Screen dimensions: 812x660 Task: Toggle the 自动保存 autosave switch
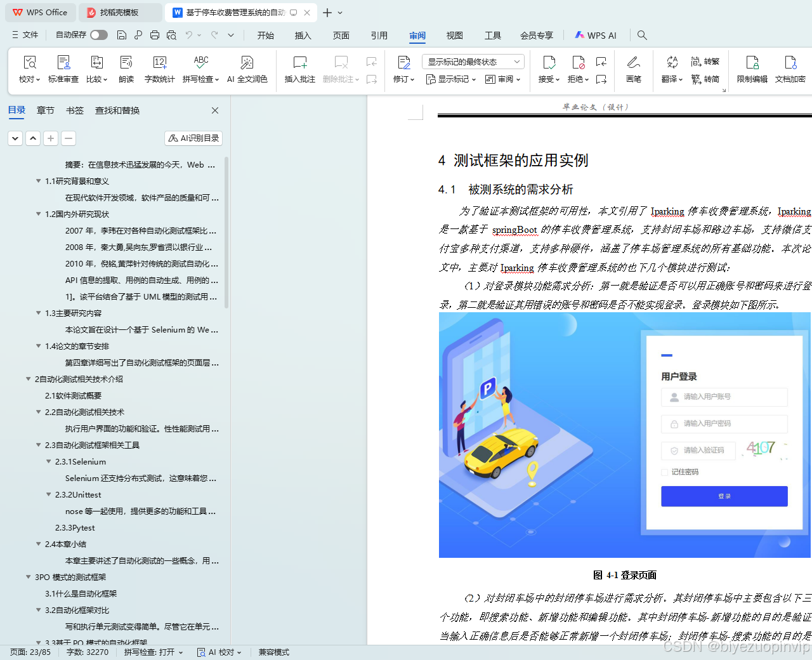[x=98, y=35]
